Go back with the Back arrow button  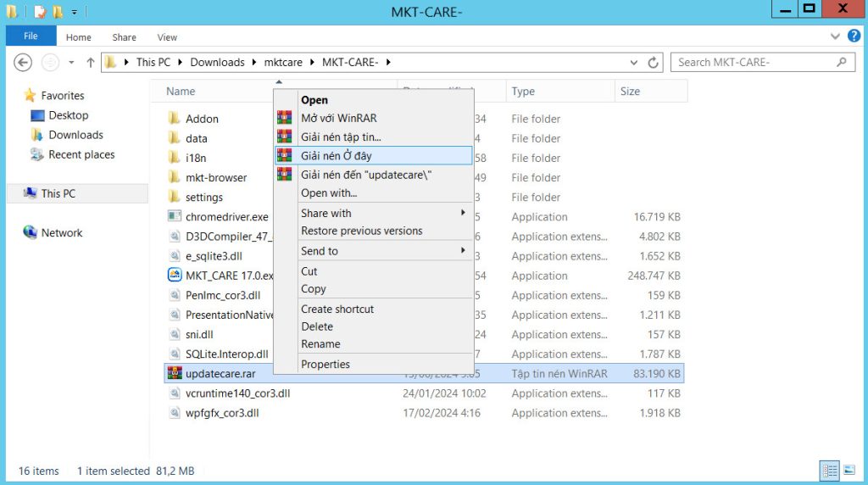tap(23, 63)
